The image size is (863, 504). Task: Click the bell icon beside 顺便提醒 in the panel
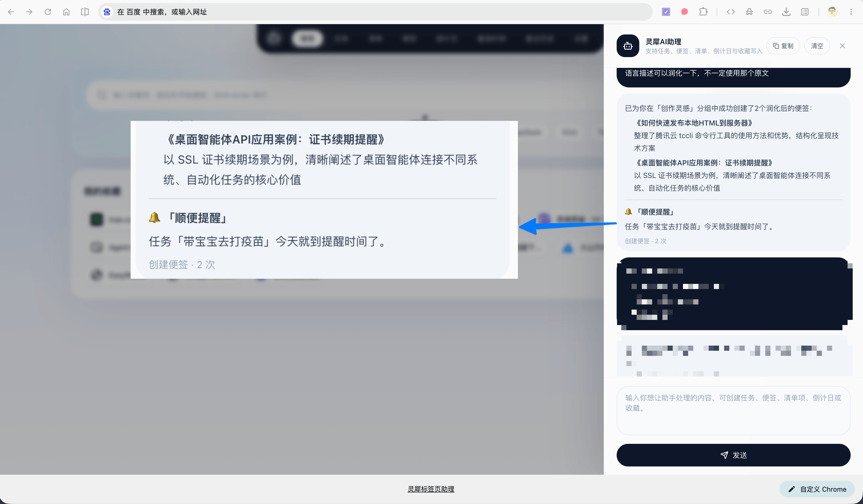point(628,212)
